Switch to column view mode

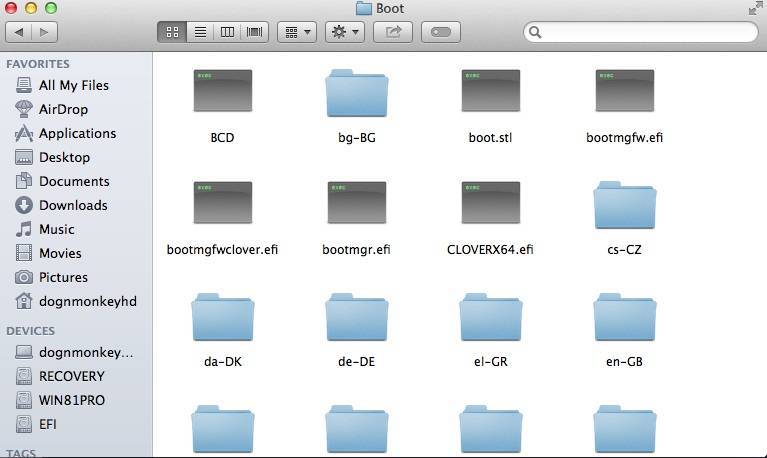point(227,32)
